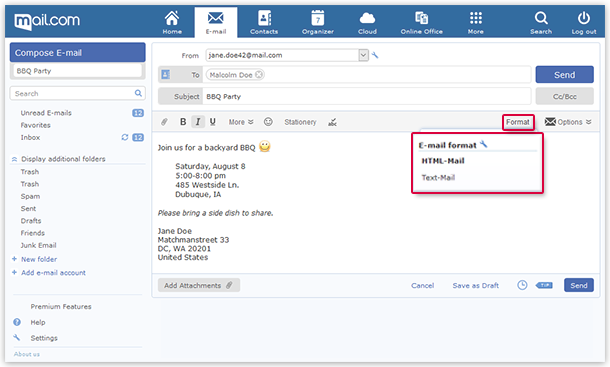Open the Spam folder
610x367 pixels.
pyautogui.click(x=30, y=197)
